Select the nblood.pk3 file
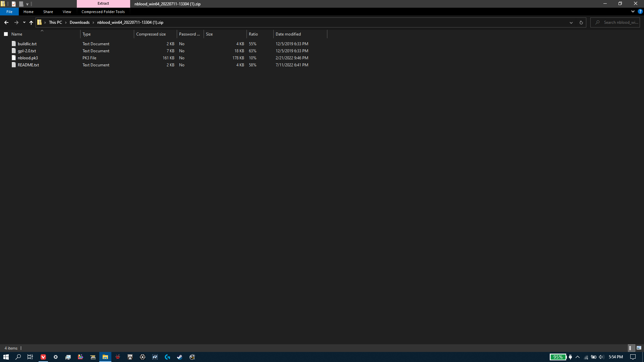The image size is (644, 362). (x=28, y=58)
